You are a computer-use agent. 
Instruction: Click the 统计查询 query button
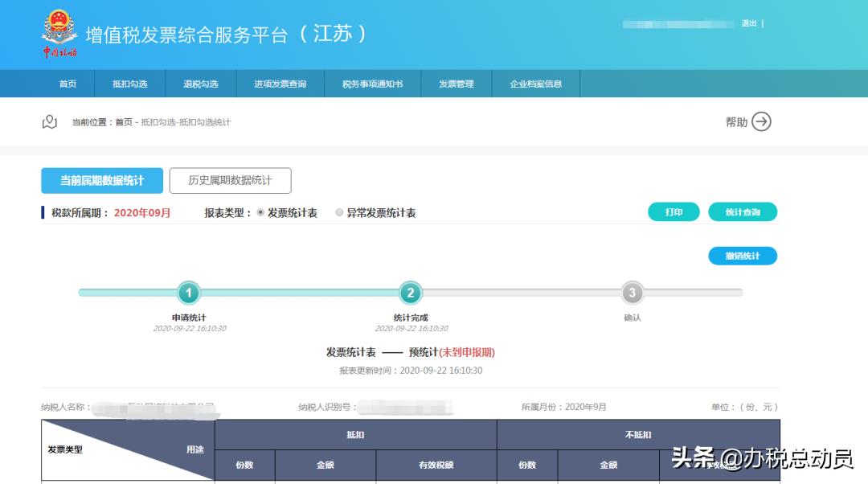pyautogui.click(x=742, y=212)
